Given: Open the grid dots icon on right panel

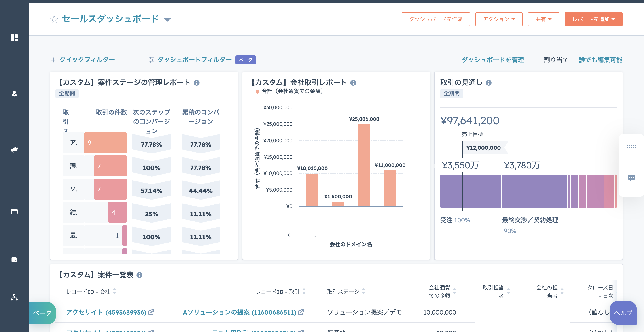Looking at the screenshot, I should (631, 146).
